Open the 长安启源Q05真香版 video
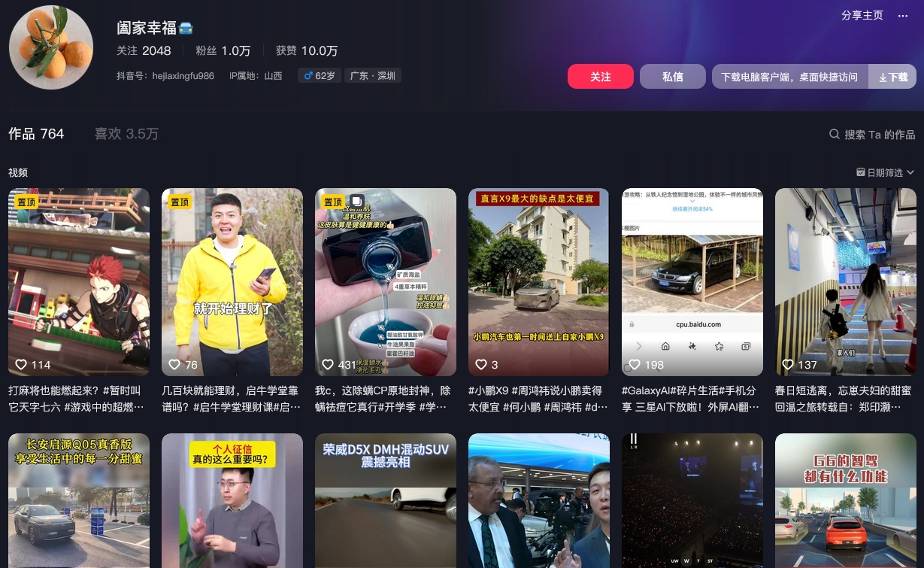924x568 pixels. (x=79, y=500)
